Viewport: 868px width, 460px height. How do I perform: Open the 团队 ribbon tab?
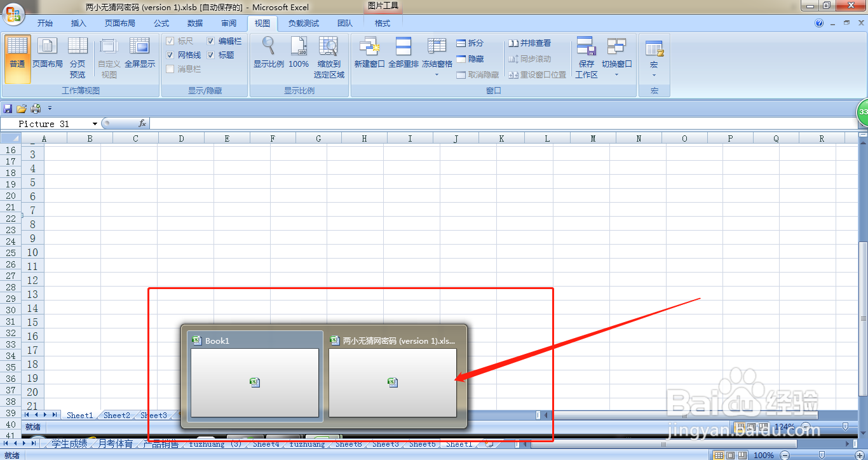pos(345,24)
